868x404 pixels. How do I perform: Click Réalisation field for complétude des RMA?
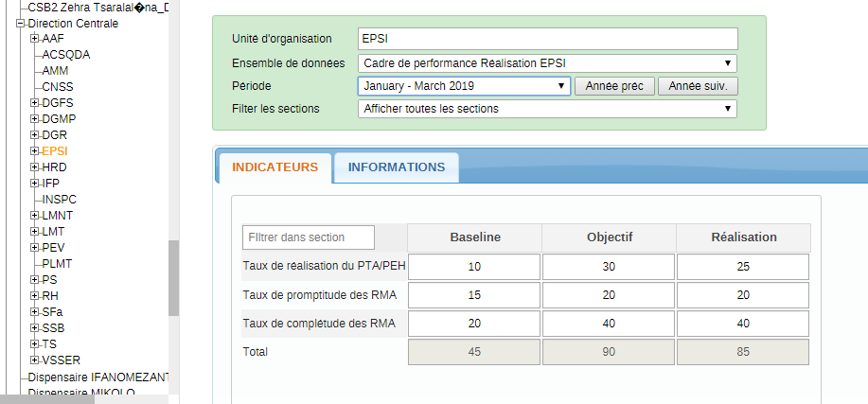pyautogui.click(x=743, y=325)
